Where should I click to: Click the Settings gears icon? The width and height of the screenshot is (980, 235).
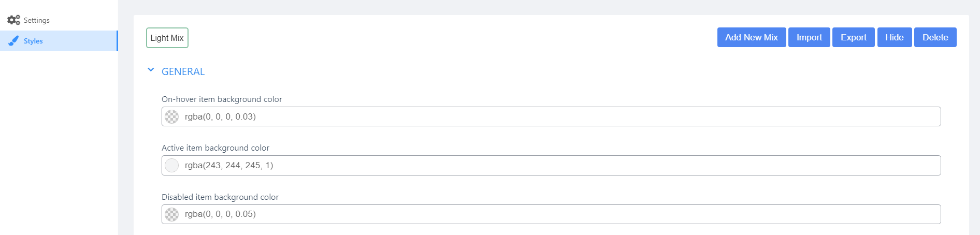coord(13,20)
